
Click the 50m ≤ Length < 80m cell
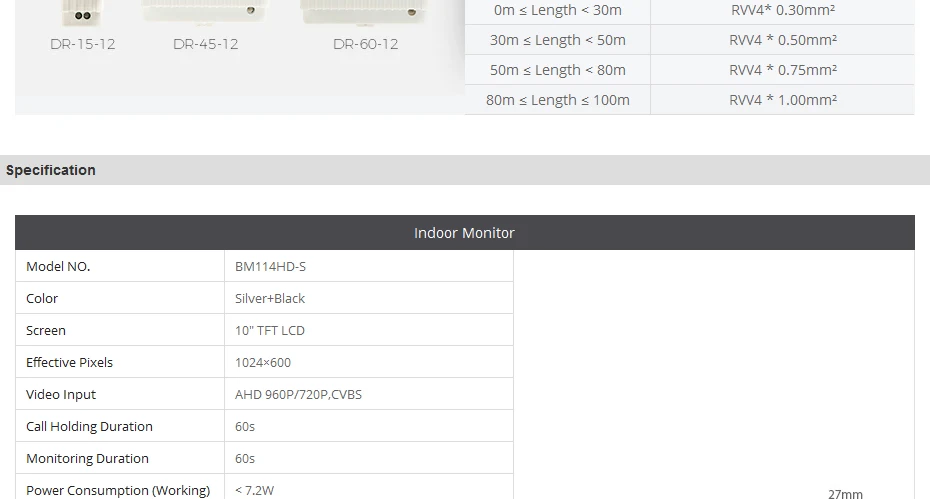[x=558, y=70]
